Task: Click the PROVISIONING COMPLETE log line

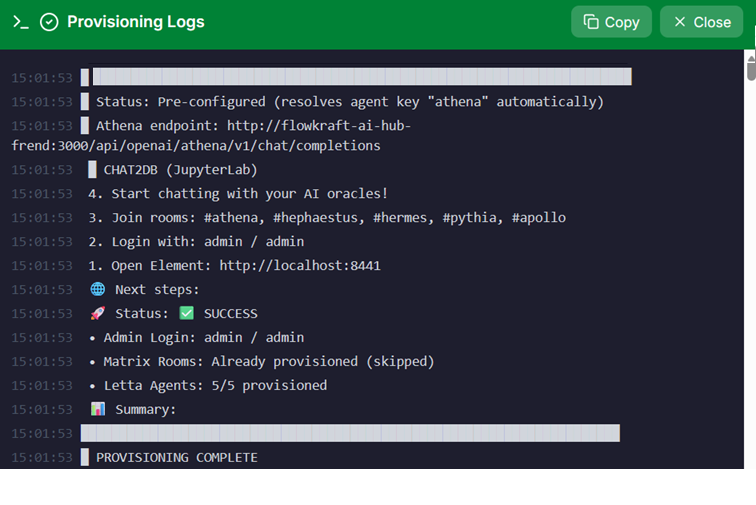Action: 176,457
